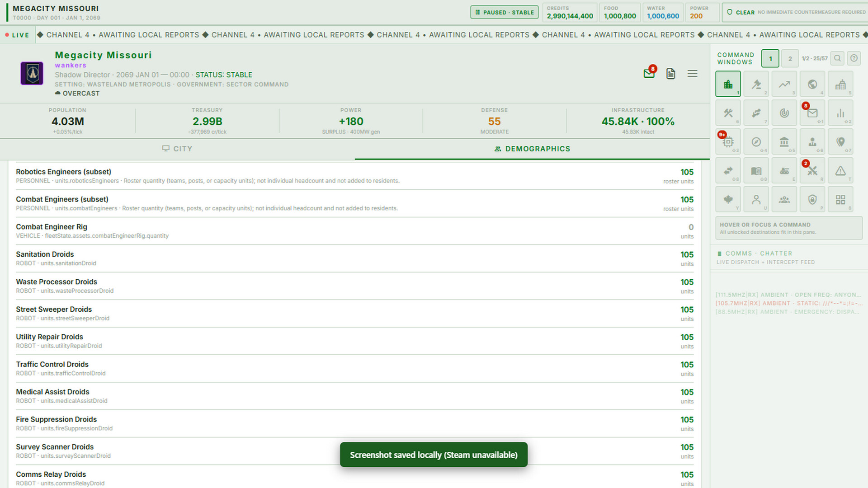Open the hamburger menu in city header
The image size is (868, 488).
[692, 74]
